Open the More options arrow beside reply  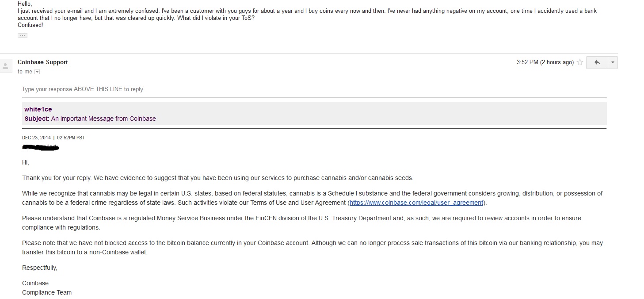coord(613,62)
